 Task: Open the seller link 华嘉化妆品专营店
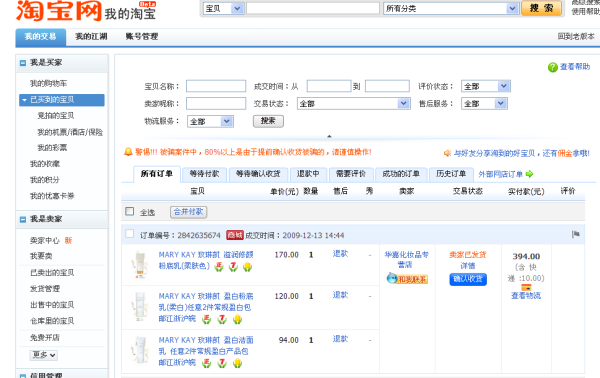pyautogui.click(x=406, y=260)
